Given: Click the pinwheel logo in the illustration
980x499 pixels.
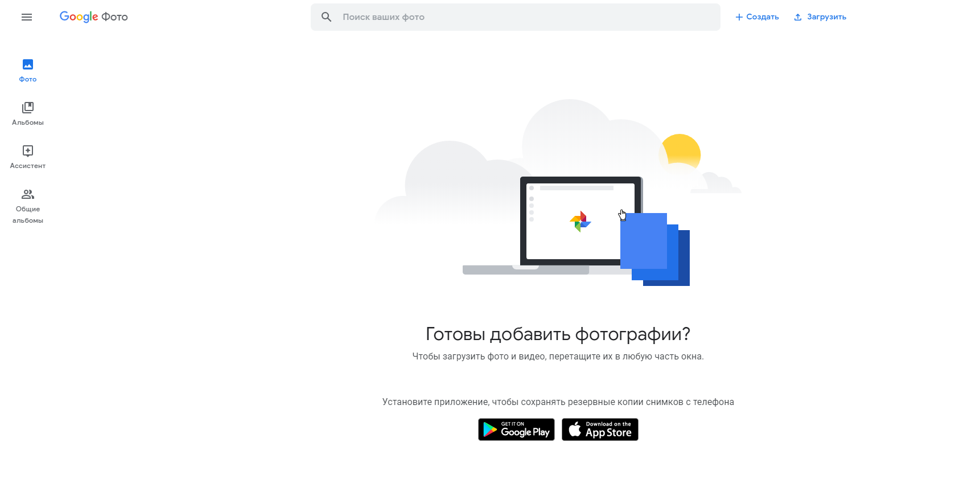Looking at the screenshot, I should click(580, 222).
